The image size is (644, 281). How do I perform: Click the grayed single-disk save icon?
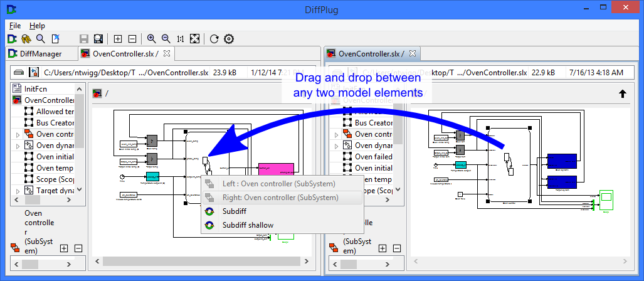pos(84,39)
